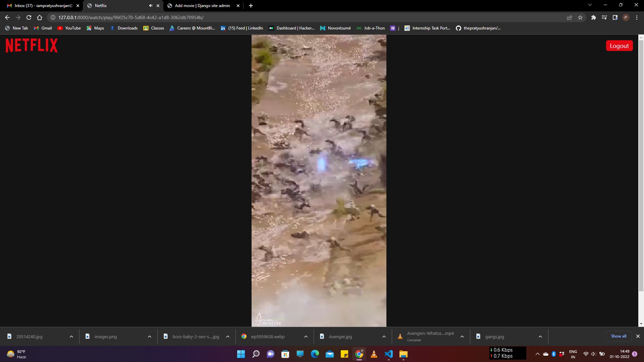644x362 pixels.
Task: Expand options for gangs.jpg download
Action: tap(540, 337)
